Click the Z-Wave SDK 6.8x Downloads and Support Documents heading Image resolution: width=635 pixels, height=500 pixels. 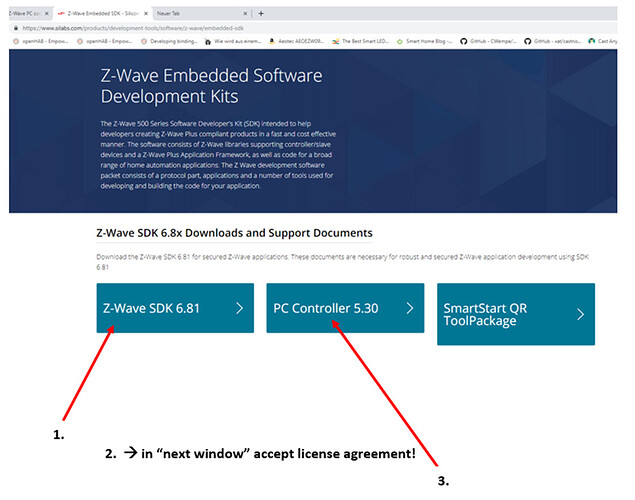click(234, 233)
